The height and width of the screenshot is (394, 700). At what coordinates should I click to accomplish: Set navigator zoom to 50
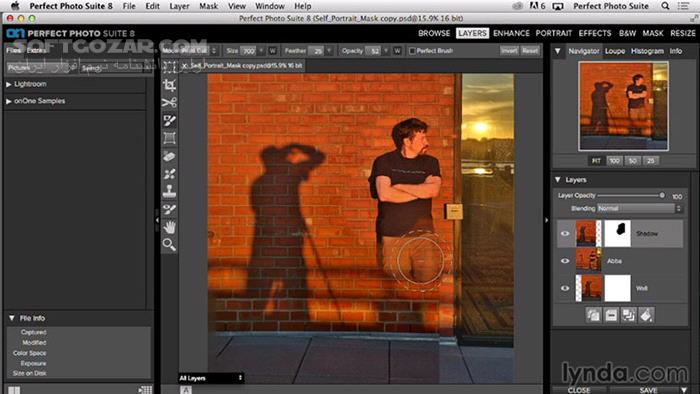[x=632, y=161]
